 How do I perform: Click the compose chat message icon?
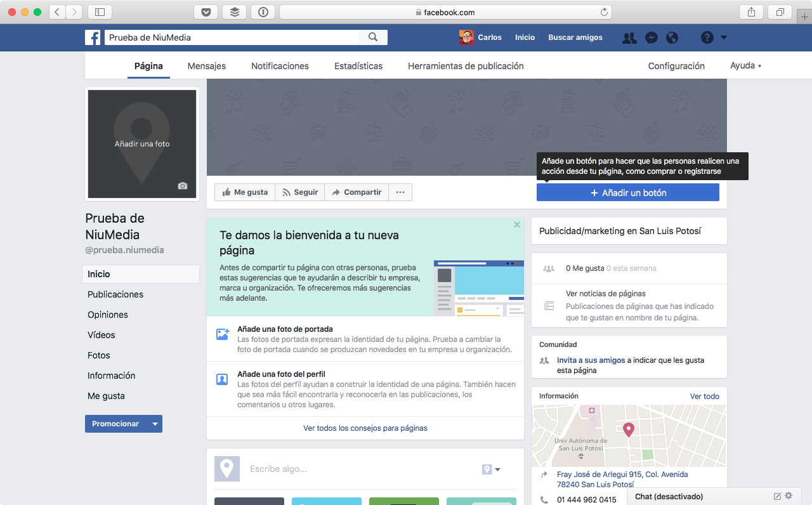(778, 496)
